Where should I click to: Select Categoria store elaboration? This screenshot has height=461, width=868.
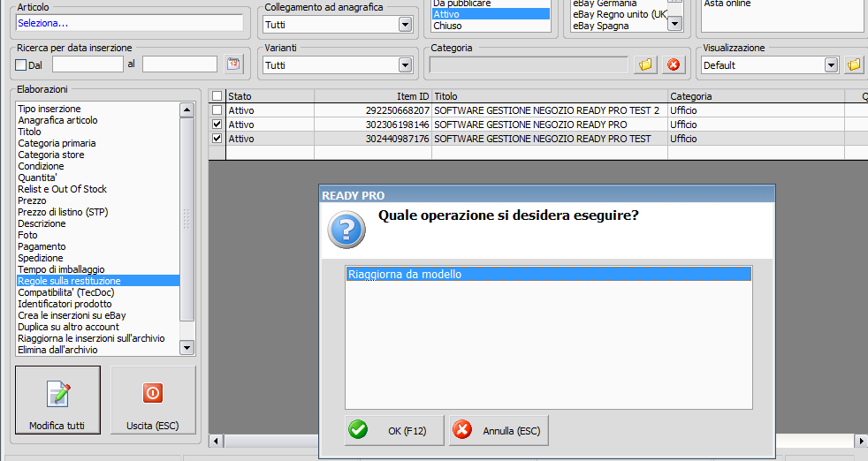click(x=51, y=155)
